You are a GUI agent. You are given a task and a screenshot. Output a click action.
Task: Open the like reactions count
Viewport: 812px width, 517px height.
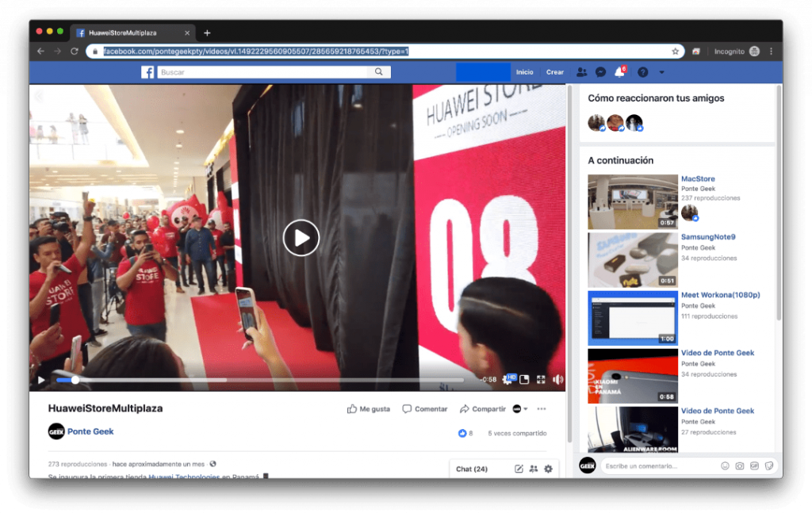[465, 433]
